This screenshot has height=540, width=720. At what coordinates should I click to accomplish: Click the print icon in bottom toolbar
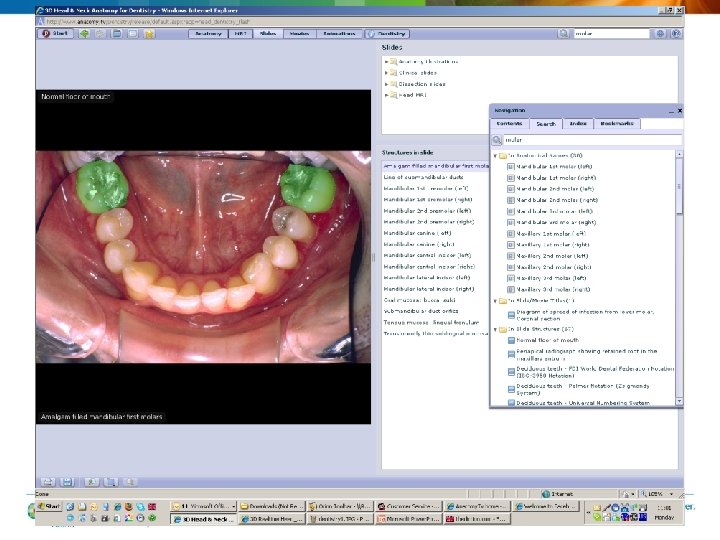(48, 482)
